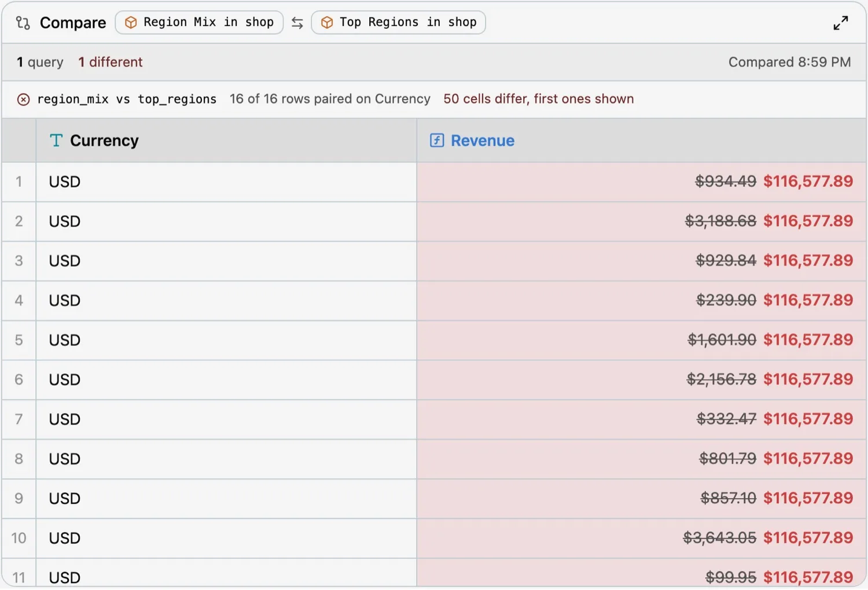Image resolution: width=868 pixels, height=590 pixels.
Task: Click the USD cell in row 5
Action: click(x=226, y=340)
